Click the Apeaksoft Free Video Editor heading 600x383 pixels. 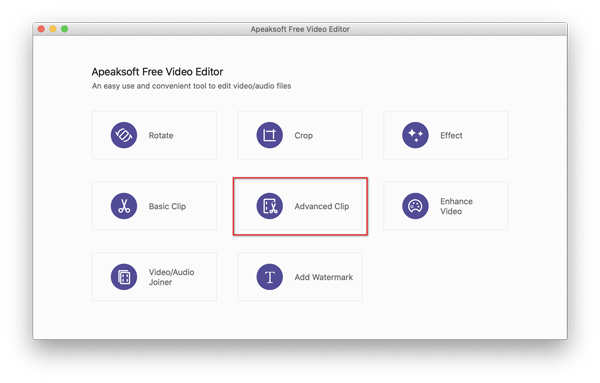[157, 72]
